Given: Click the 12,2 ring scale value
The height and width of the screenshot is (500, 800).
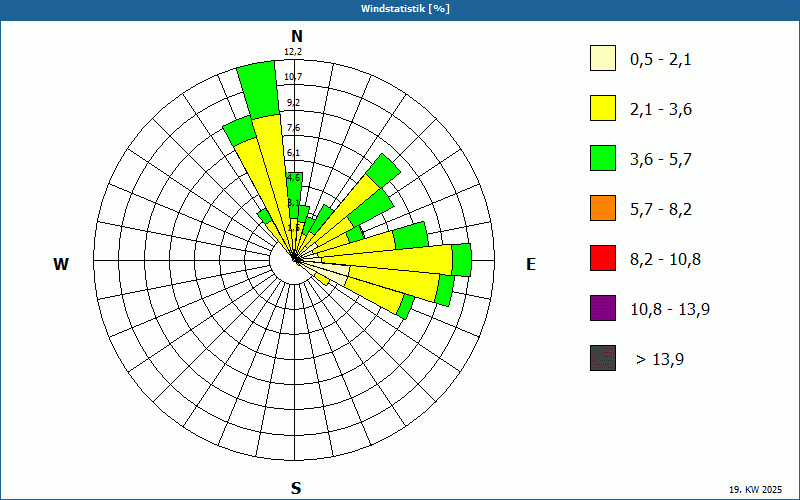Looking at the screenshot, I should click(x=293, y=52).
